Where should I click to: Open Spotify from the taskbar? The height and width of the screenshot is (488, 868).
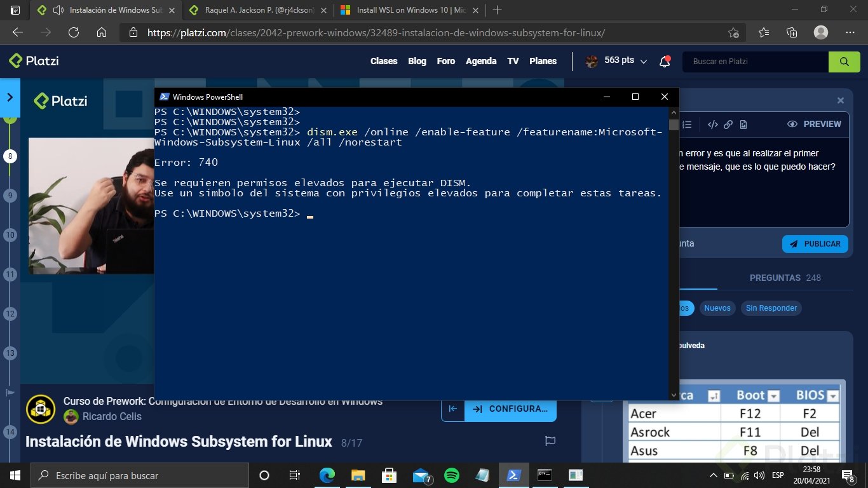[x=452, y=475]
